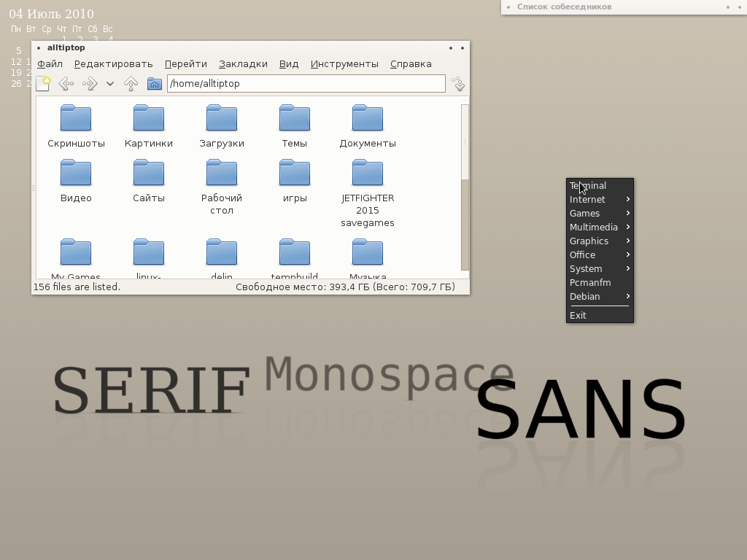
Task: Select the Документы folder icon
Action: pyautogui.click(x=368, y=117)
